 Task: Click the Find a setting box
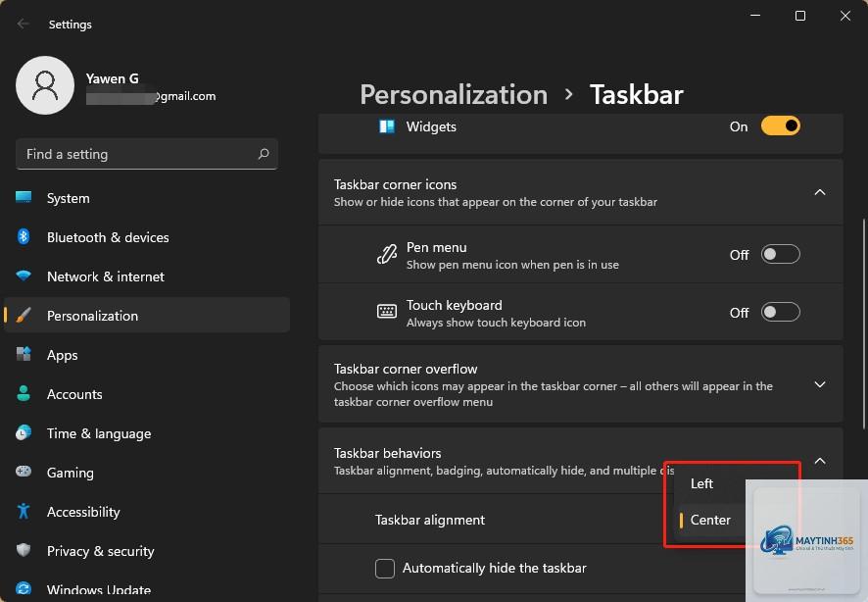tap(147, 154)
